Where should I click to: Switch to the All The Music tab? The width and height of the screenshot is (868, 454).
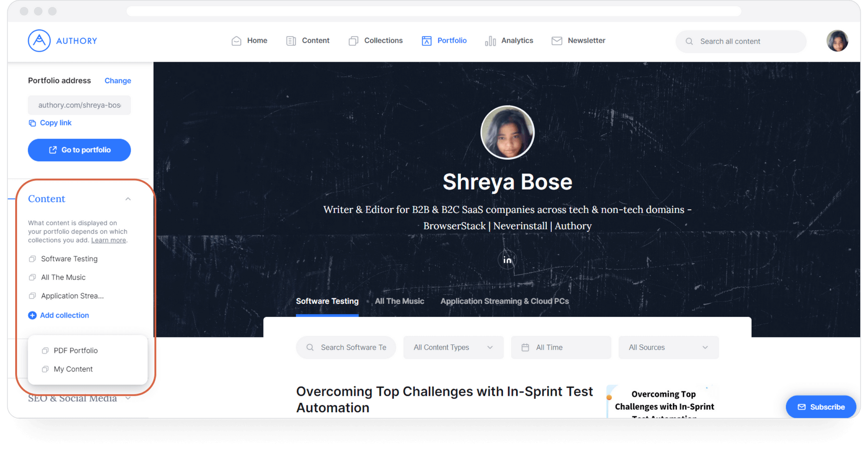(399, 301)
